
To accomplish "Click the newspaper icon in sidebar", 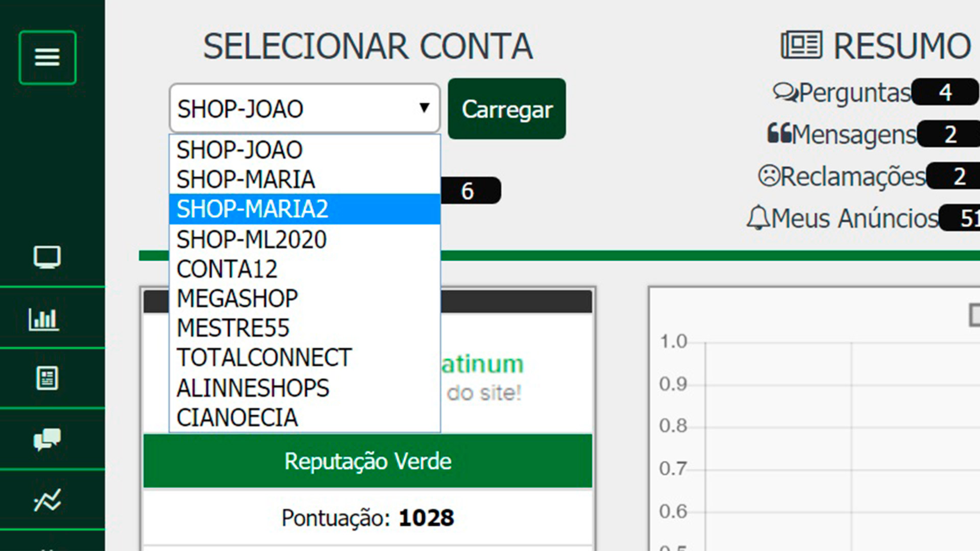I will (x=47, y=378).
